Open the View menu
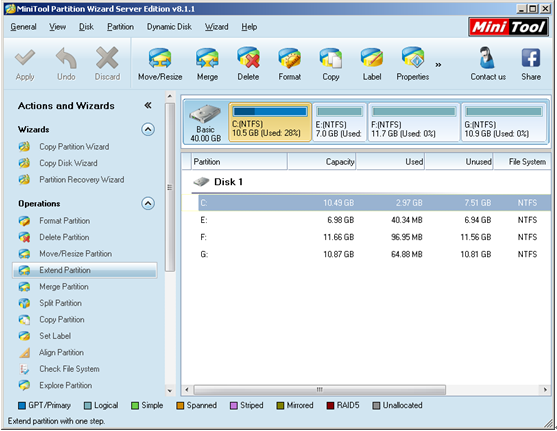The height and width of the screenshot is (431, 557). coord(57,27)
